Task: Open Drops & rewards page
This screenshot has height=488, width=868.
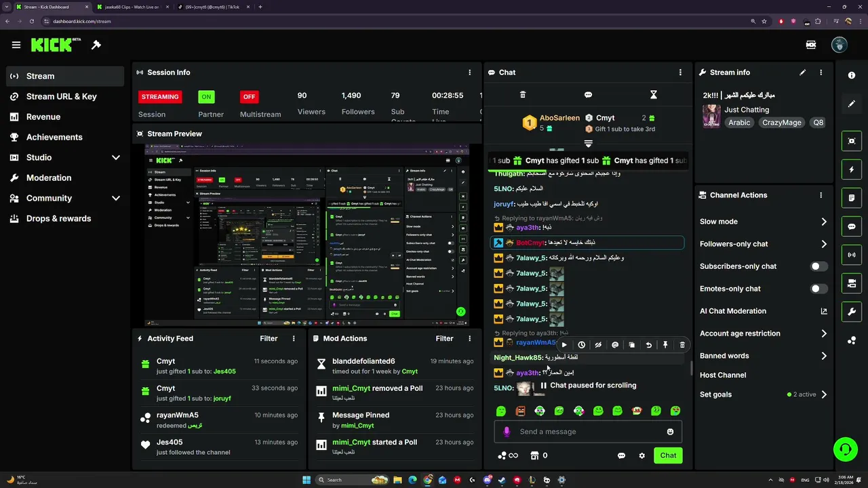Action: [x=65, y=218]
